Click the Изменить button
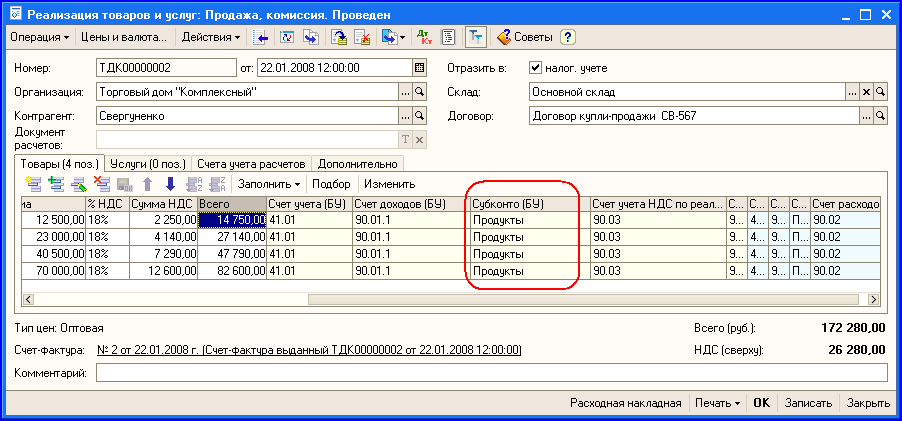 click(389, 184)
